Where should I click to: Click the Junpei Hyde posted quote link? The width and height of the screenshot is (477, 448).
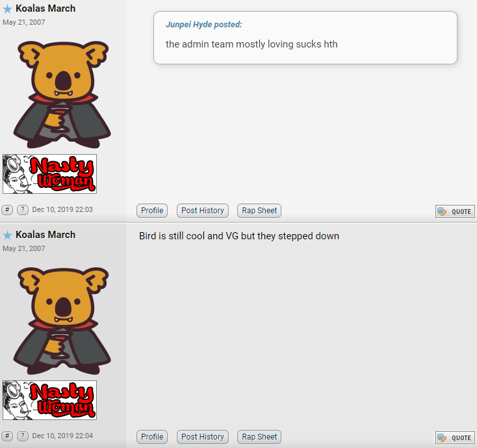(203, 24)
